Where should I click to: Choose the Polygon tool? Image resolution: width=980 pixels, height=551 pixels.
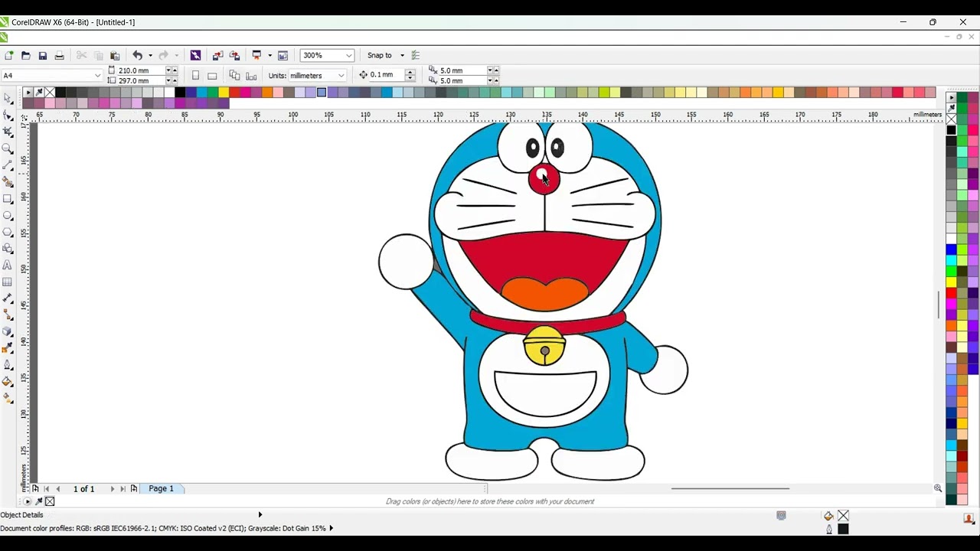coord(8,232)
